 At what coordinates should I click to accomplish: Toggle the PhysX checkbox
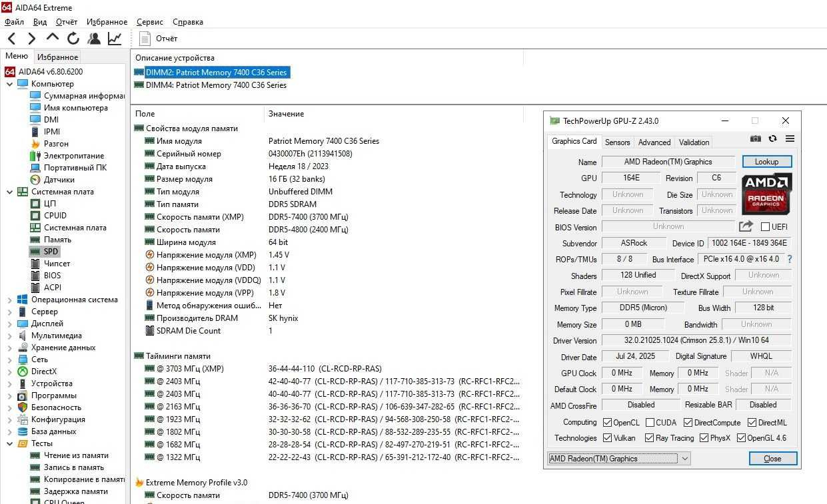[704, 438]
